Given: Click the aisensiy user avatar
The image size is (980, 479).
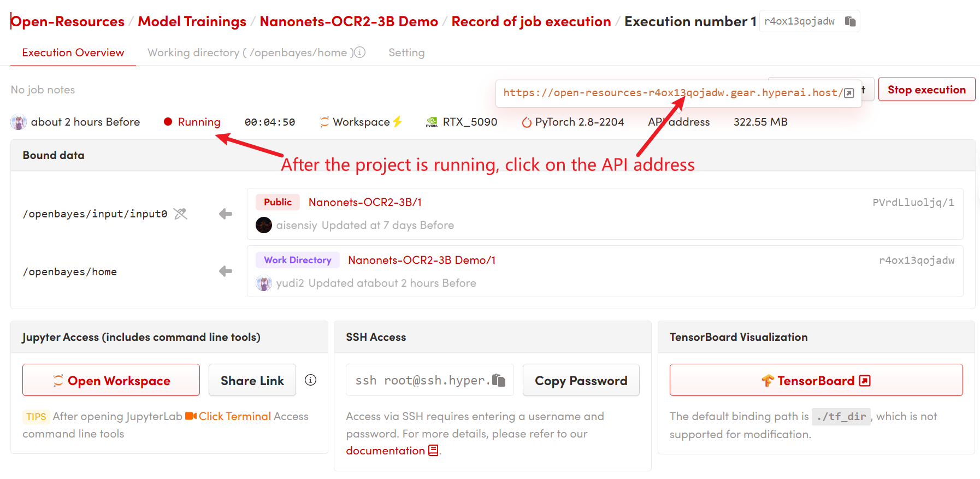Looking at the screenshot, I should click(264, 225).
